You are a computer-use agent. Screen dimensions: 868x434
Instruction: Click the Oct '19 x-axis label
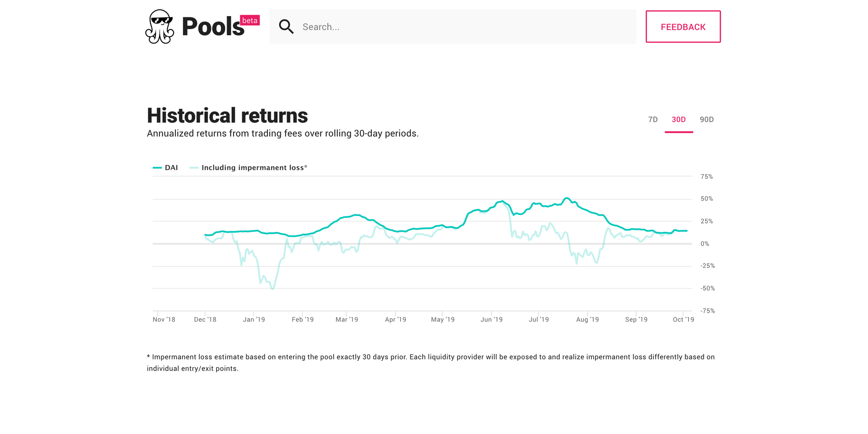[x=683, y=319]
